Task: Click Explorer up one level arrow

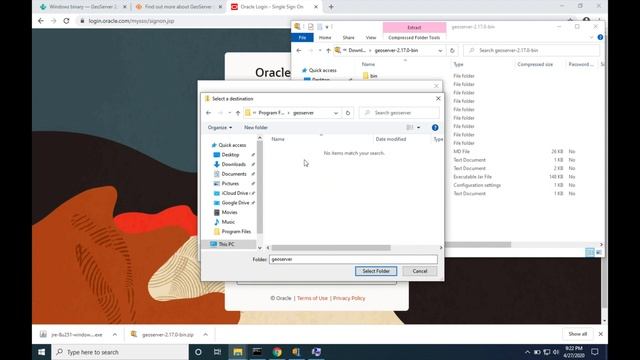Action: (328, 51)
